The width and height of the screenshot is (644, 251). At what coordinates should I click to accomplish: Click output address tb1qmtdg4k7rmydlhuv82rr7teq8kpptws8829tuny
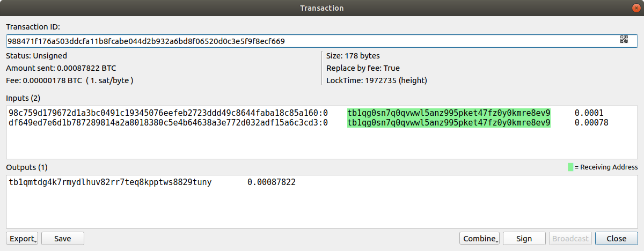click(x=110, y=182)
